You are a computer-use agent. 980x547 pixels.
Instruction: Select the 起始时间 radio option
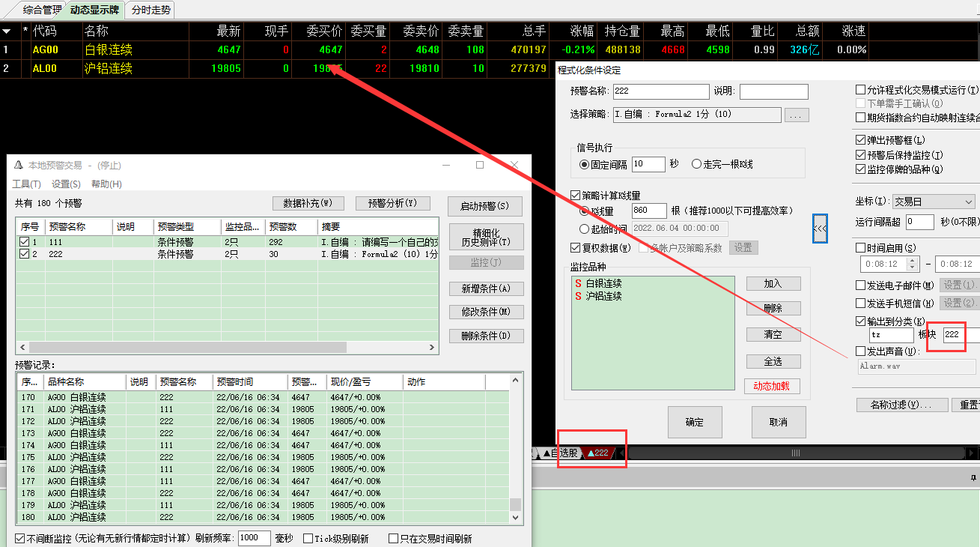tap(585, 229)
